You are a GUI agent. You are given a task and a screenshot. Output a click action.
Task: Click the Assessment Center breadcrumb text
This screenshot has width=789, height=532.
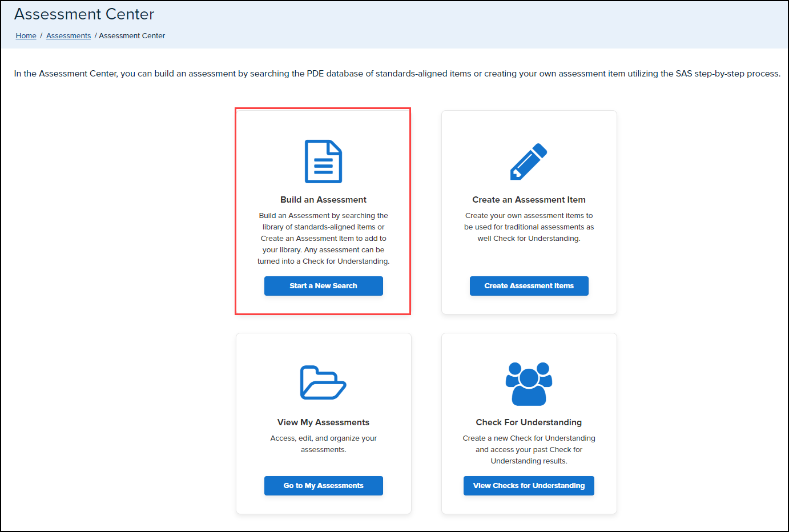click(132, 36)
